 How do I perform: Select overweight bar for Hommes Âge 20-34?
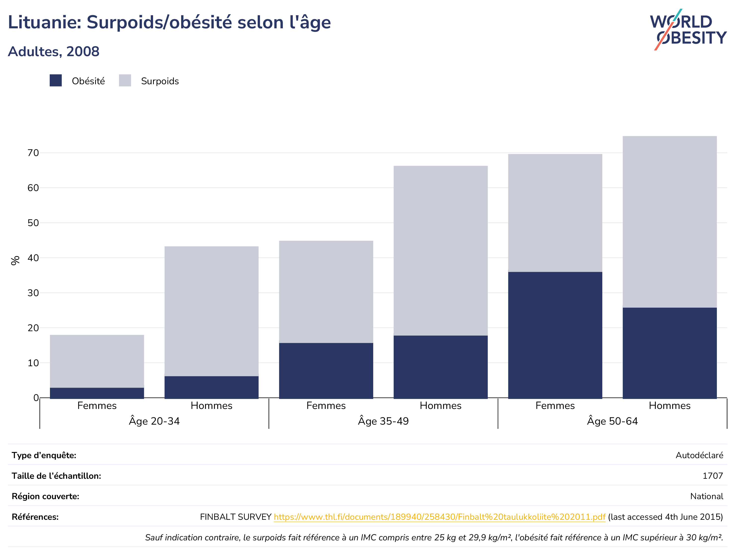click(212, 311)
